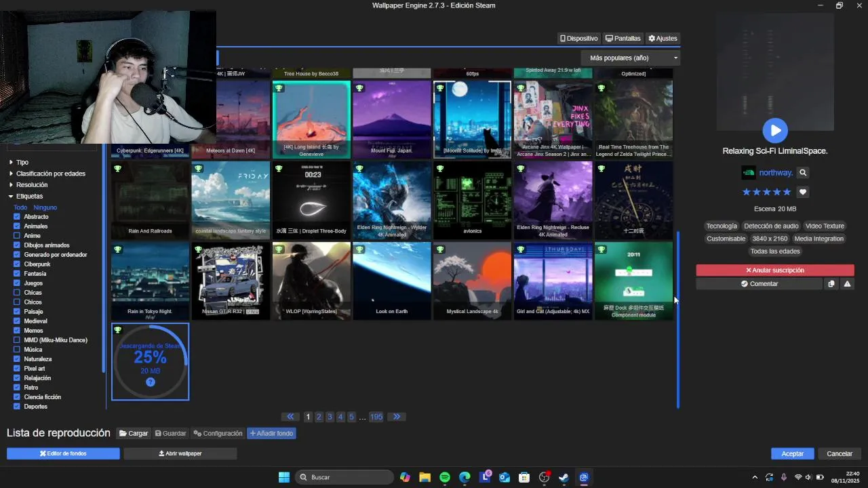Viewport: 868px width, 488px height.
Task: Click the taskbar Buscar search field
Action: 344,477
